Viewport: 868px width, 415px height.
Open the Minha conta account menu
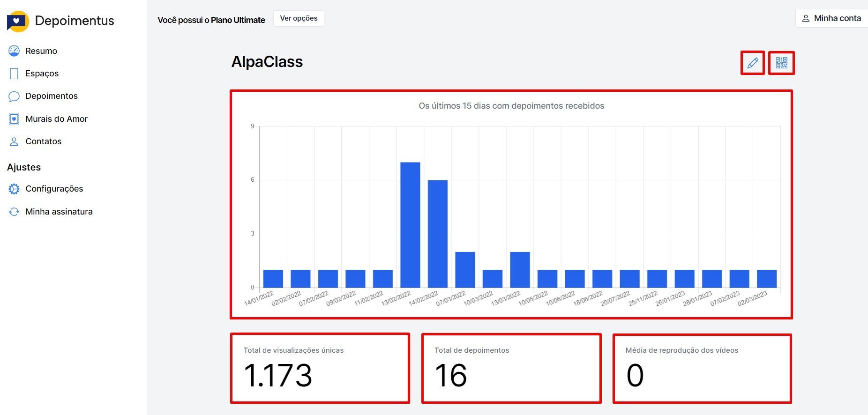tap(831, 18)
